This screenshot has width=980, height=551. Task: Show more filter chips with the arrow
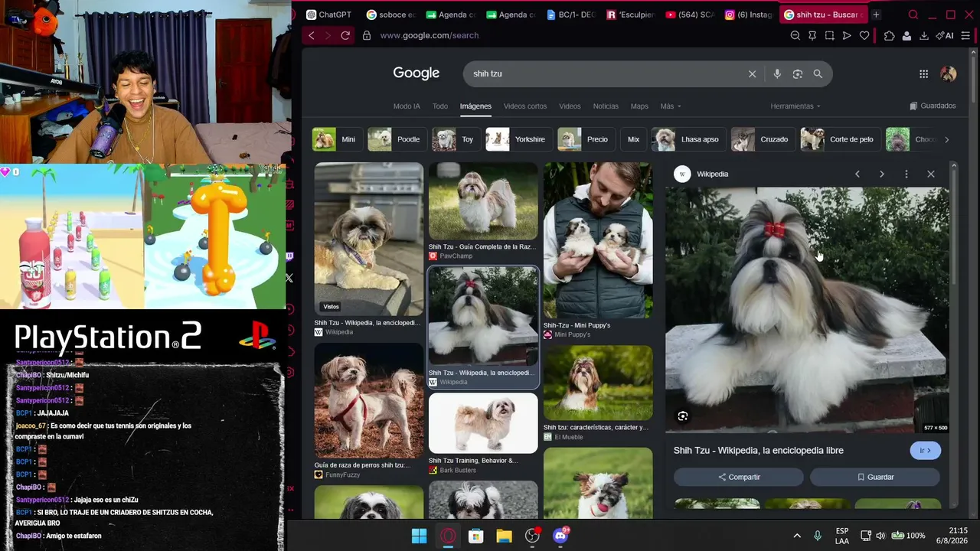[946, 139]
